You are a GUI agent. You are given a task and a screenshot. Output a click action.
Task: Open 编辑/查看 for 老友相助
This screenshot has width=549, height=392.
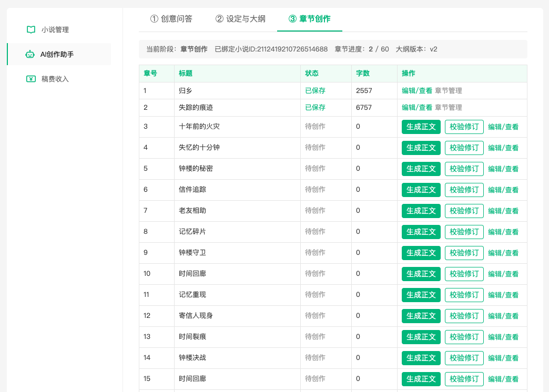tap(503, 211)
